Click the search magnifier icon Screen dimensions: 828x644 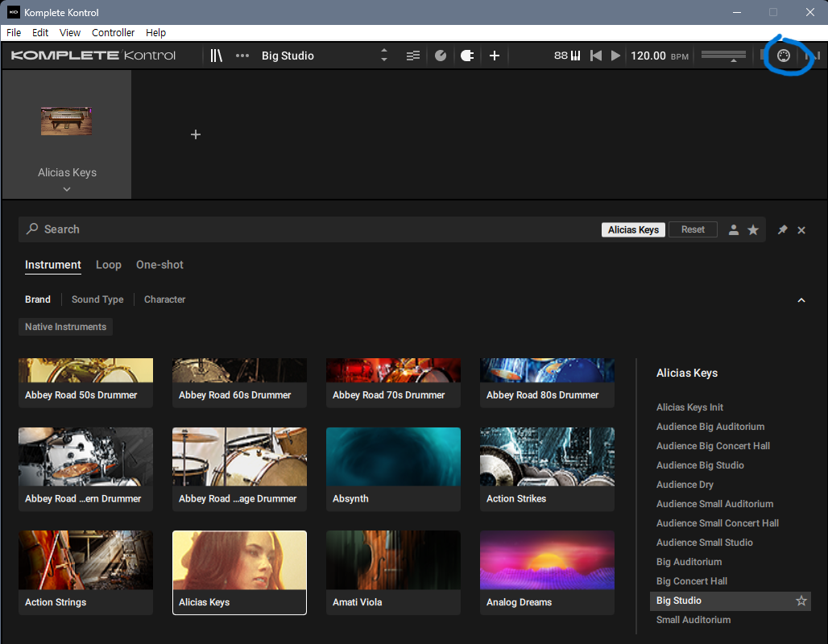point(32,229)
